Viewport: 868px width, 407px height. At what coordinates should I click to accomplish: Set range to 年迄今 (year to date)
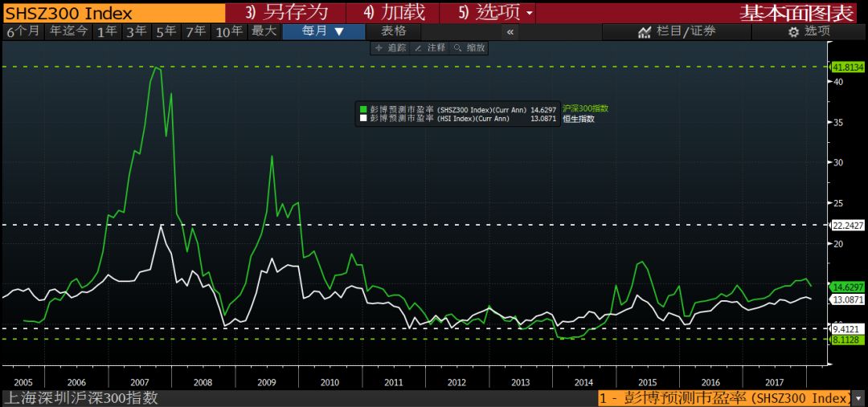pos(68,31)
